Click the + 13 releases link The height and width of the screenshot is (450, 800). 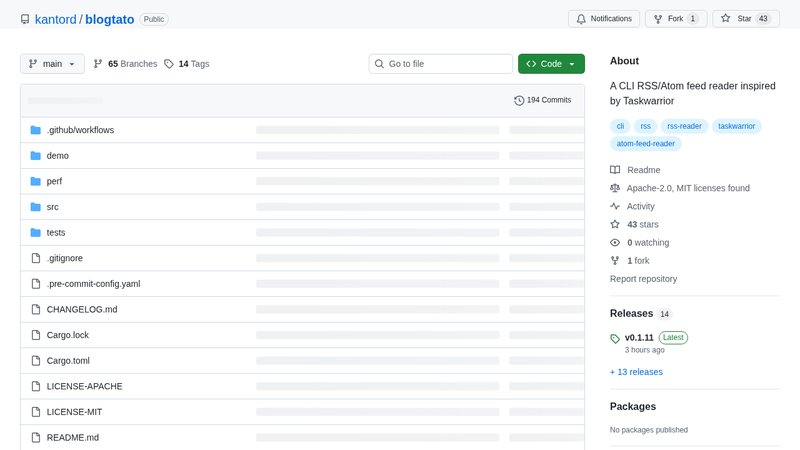(636, 372)
